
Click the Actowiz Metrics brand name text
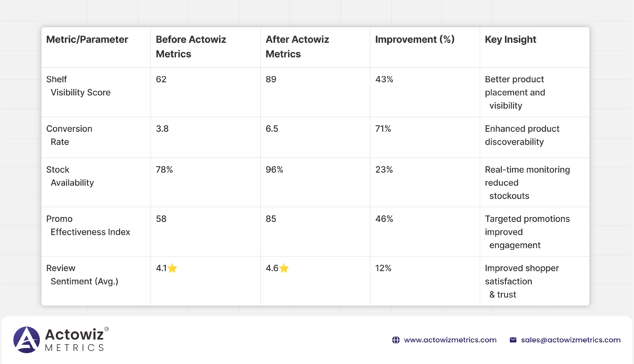point(74,339)
